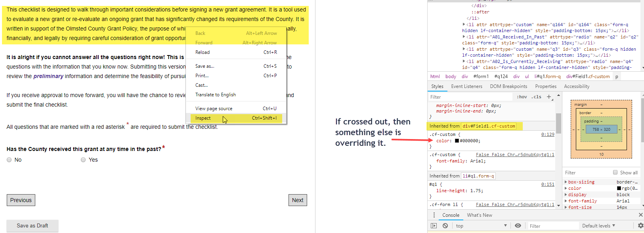Open the Default levels log dropdown
Viewport: 644px width, 233px height.
[598, 226]
